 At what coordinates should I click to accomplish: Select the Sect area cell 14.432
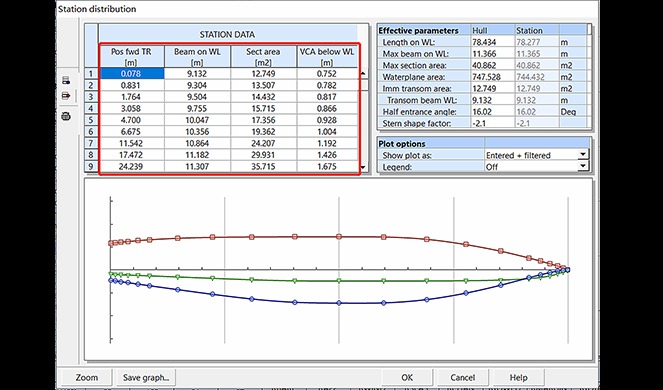pos(264,97)
